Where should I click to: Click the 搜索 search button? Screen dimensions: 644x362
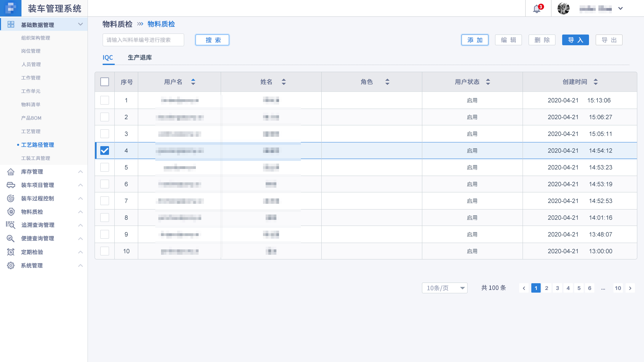coord(212,40)
